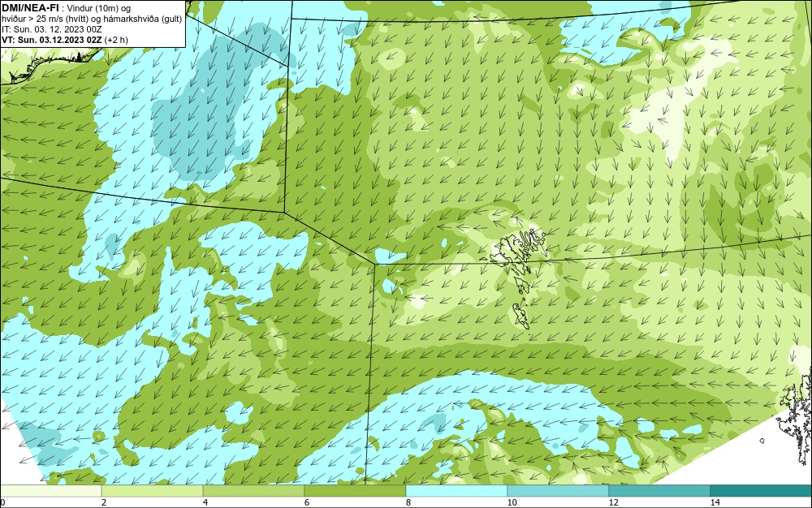Click the legend label '14'

point(715,502)
